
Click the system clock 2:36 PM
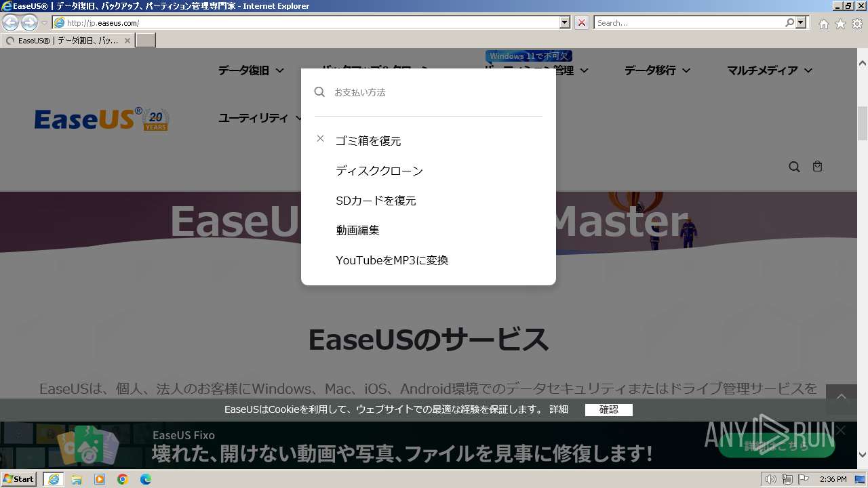(x=833, y=479)
